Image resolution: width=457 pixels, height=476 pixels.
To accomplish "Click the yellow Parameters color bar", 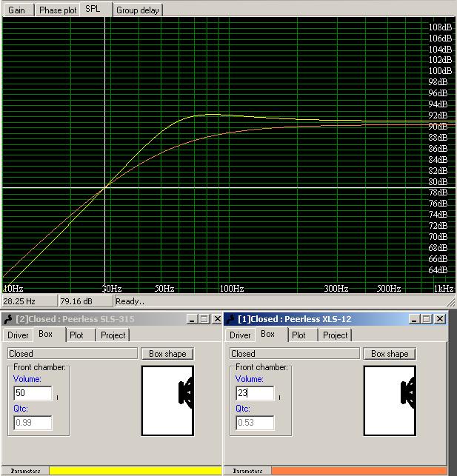I will pyautogui.click(x=136, y=471).
